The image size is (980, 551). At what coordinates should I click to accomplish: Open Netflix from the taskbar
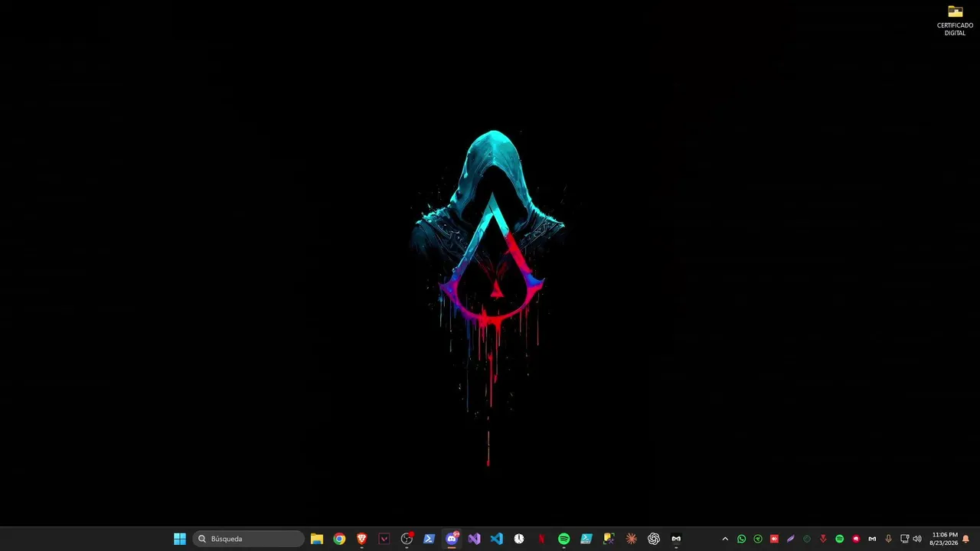pyautogui.click(x=541, y=539)
